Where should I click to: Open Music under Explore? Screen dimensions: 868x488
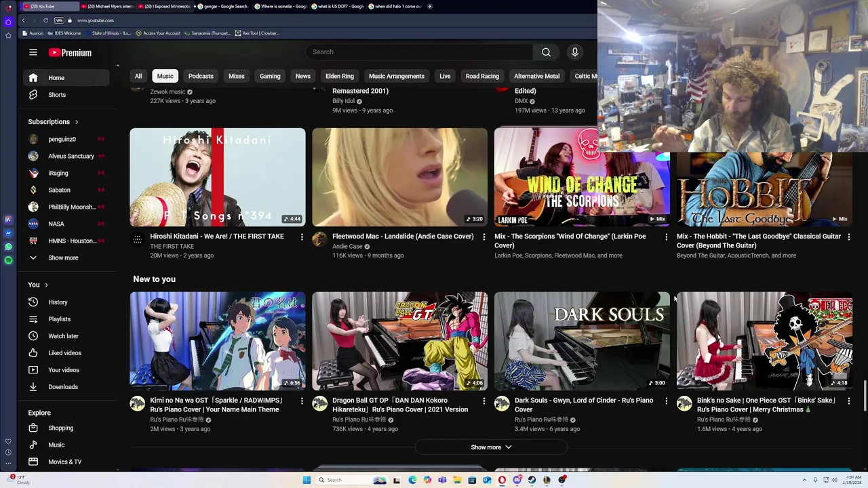(x=66, y=445)
